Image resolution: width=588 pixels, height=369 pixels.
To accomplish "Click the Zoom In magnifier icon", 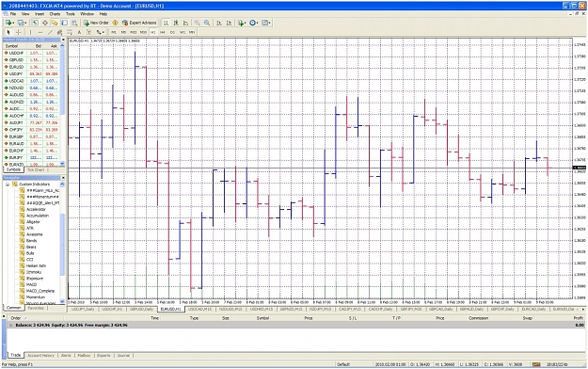I will coord(197,23).
